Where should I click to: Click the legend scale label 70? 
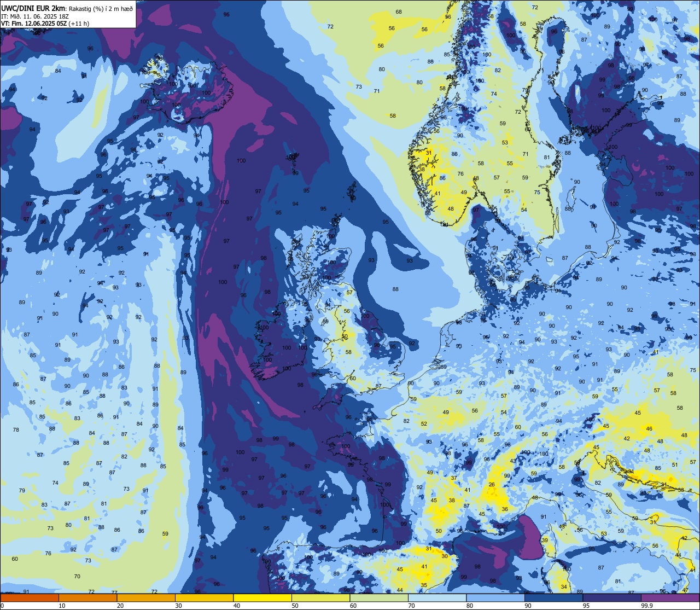411,606
